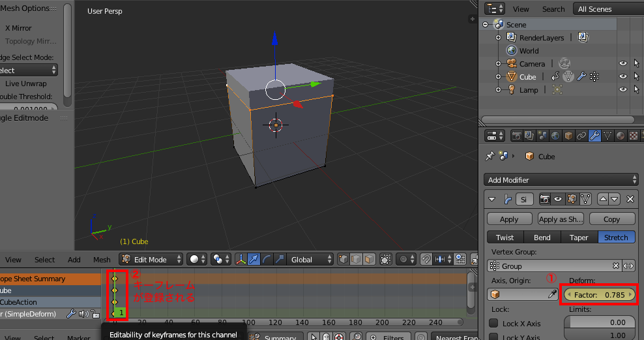Toggle modifier display in edit mode
The height and width of the screenshot is (340, 644).
[x=572, y=200]
